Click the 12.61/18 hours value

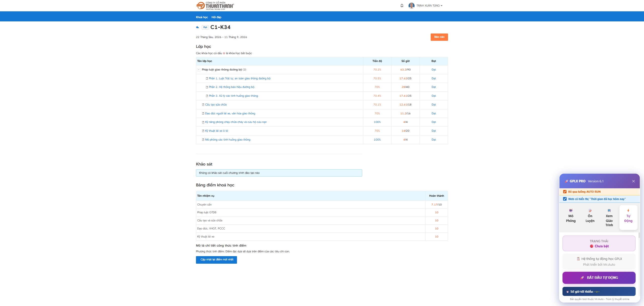pos(405,105)
